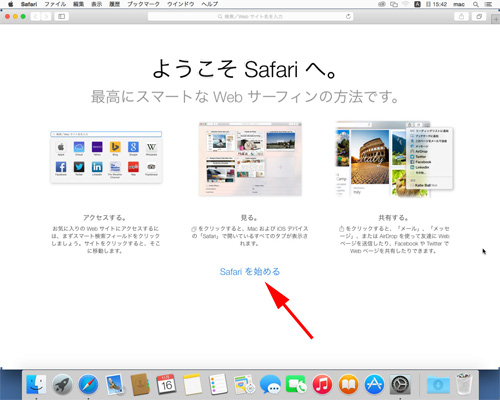Screen dimensions: 500x400
Task: Open Spotlight search in menu bar
Action: (476, 4)
